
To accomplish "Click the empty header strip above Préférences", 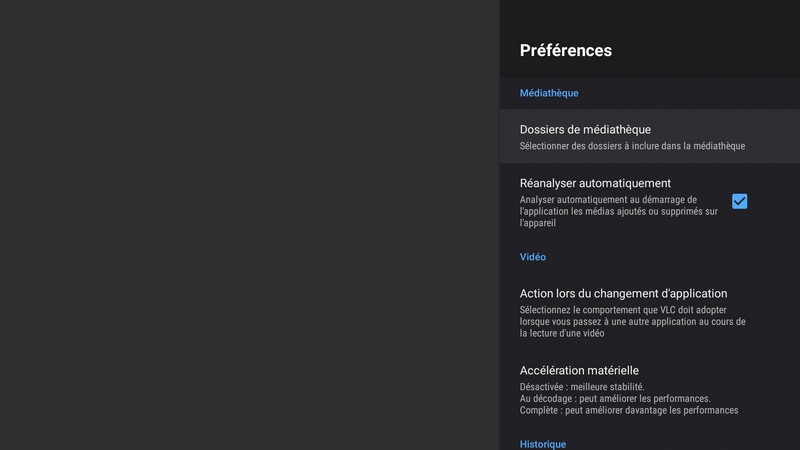I will click(650, 15).
